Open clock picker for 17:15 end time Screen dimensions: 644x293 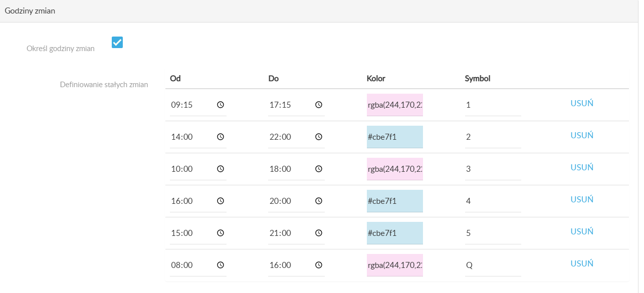318,105
